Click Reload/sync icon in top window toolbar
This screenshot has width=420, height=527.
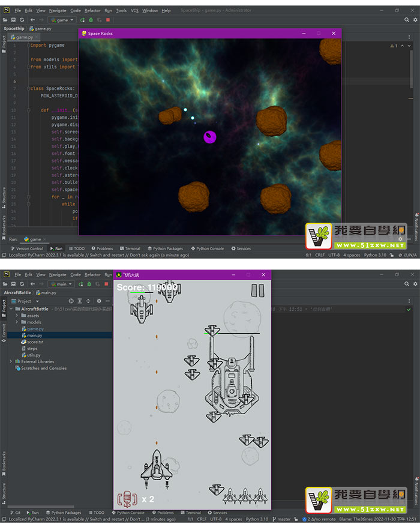tap(22, 20)
